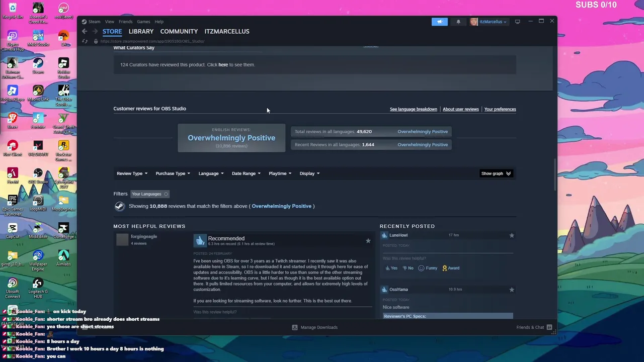Open VALORANT desktop icon

coord(38,148)
